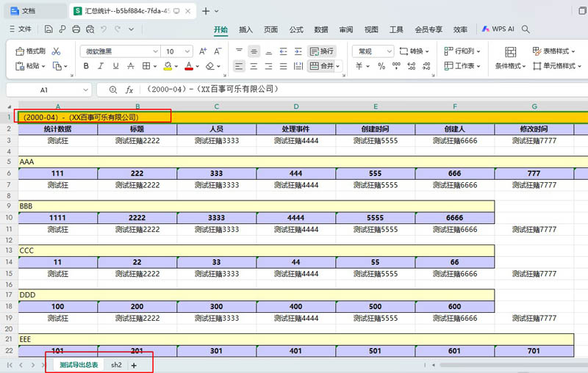Click the Undo arrow
Viewport: 588px width, 373px height.
click(x=104, y=29)
